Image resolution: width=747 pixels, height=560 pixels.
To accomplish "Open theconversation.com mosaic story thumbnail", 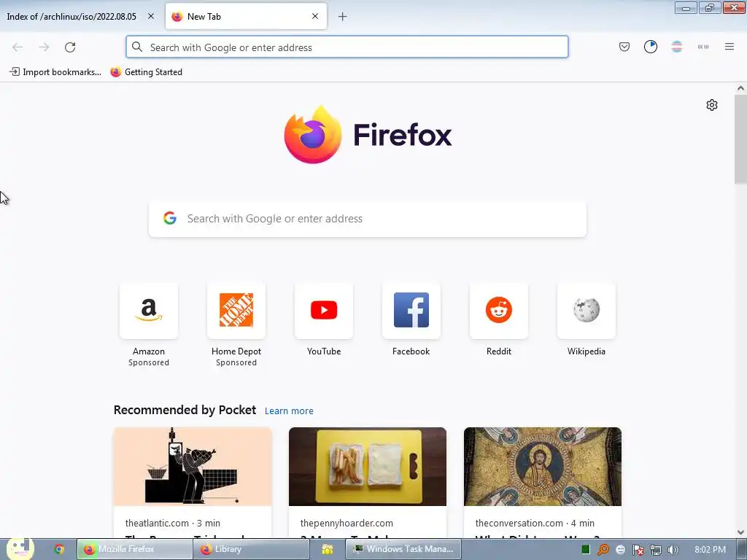I will 543,467.
